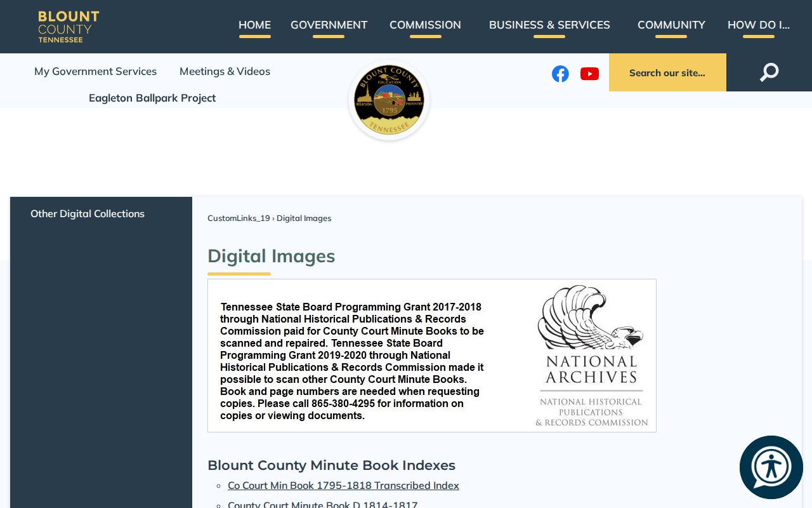Open the BUSINESS & SERVICES menu
812x508 pixels.
coord(549,25)
